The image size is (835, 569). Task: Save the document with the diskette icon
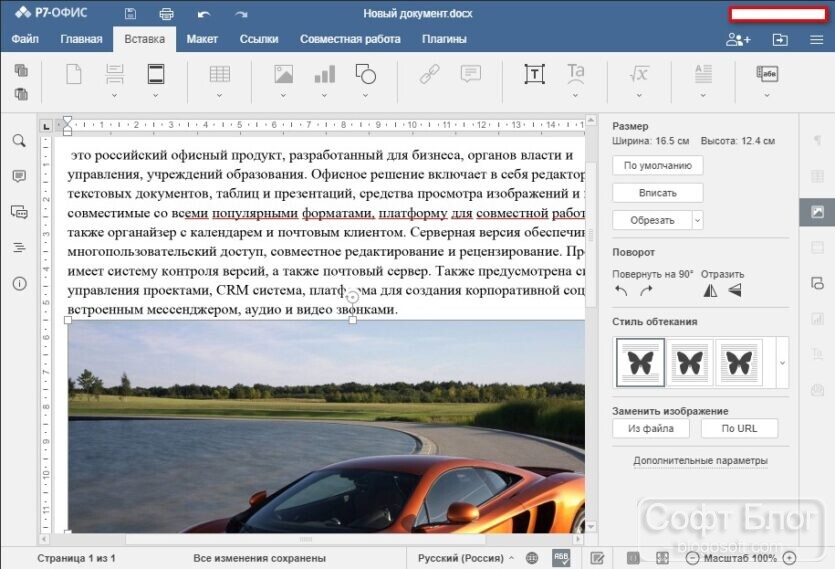click(130, 14)
